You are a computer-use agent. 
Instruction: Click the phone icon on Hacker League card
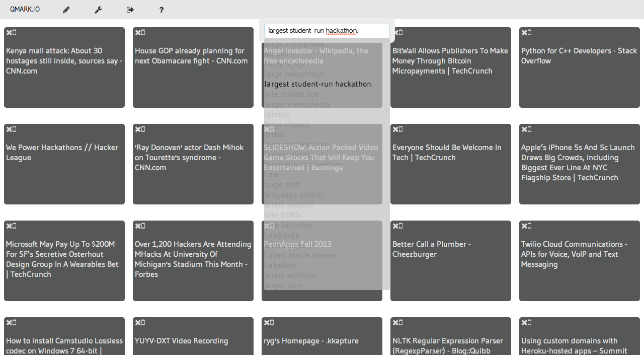[15, 129]
